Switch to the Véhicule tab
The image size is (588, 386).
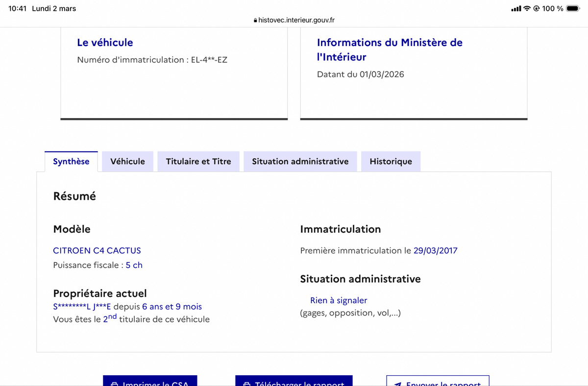click(127, 161)
